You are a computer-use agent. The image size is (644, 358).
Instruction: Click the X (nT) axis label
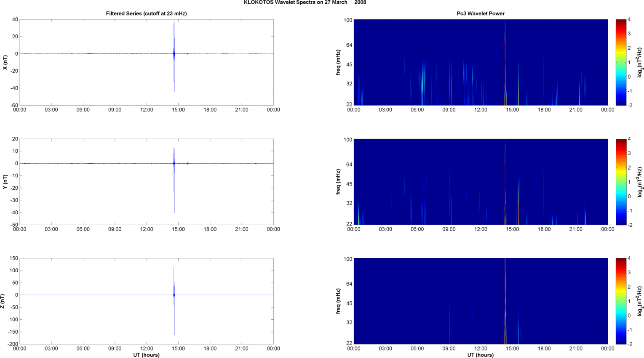(x=5, y=63)
